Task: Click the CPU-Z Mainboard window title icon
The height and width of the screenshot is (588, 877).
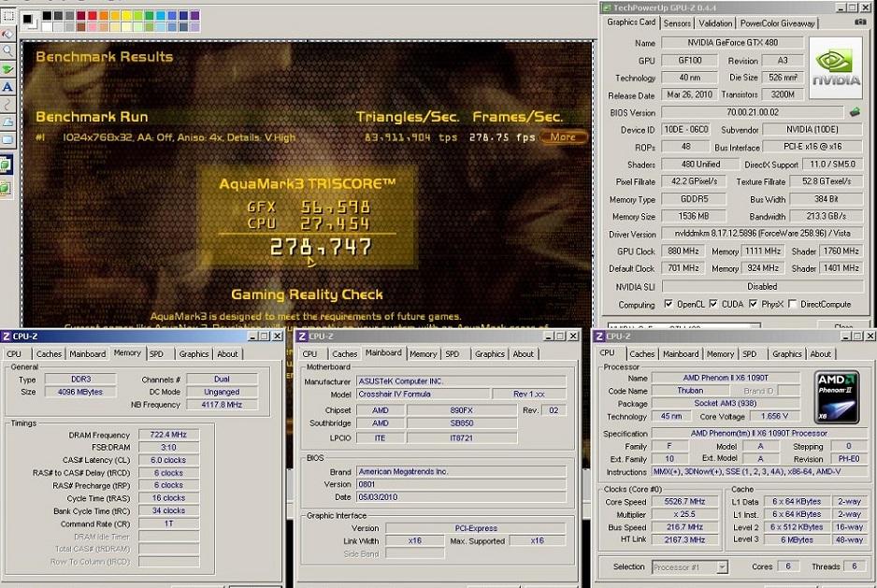Action: point(302,336)
